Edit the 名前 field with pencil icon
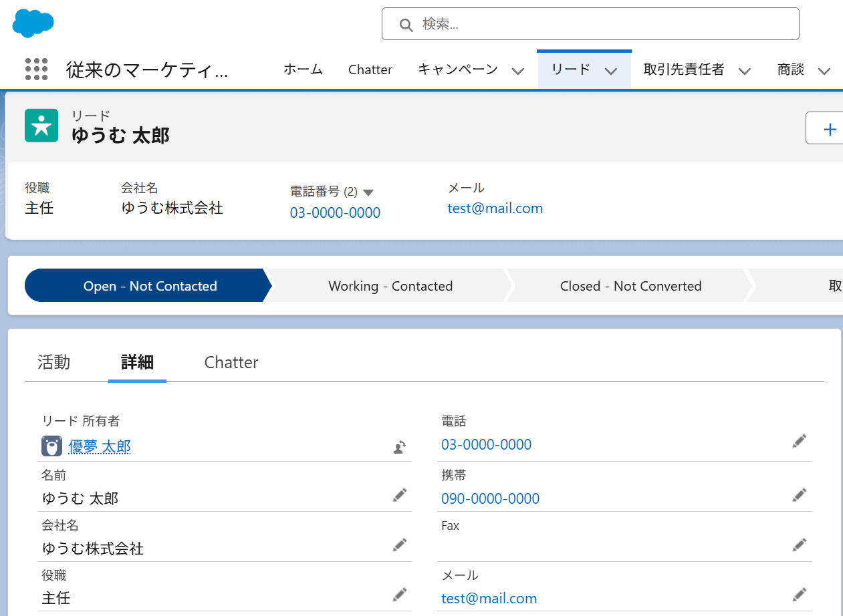Viewport: 843px width, 616px height. click(399, 495)
